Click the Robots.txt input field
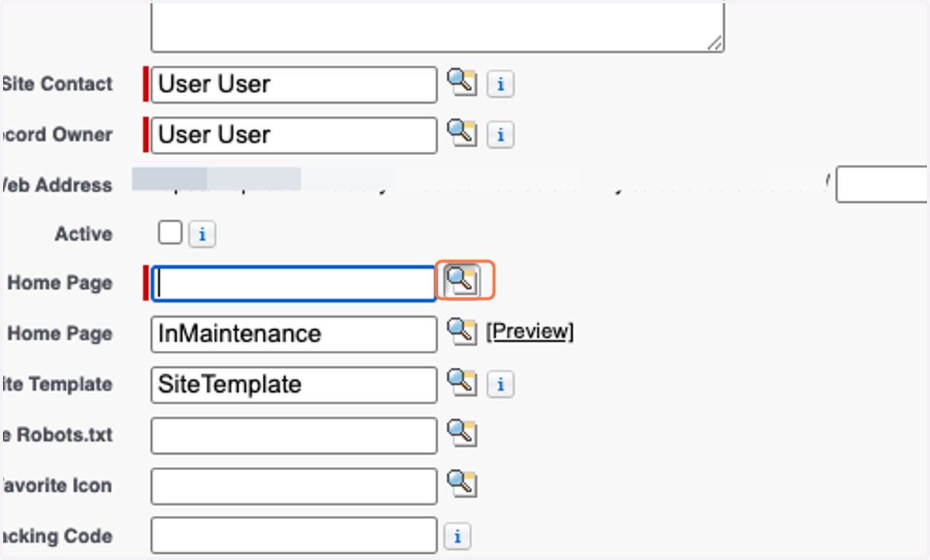930x560 pixels. point(294,435)
